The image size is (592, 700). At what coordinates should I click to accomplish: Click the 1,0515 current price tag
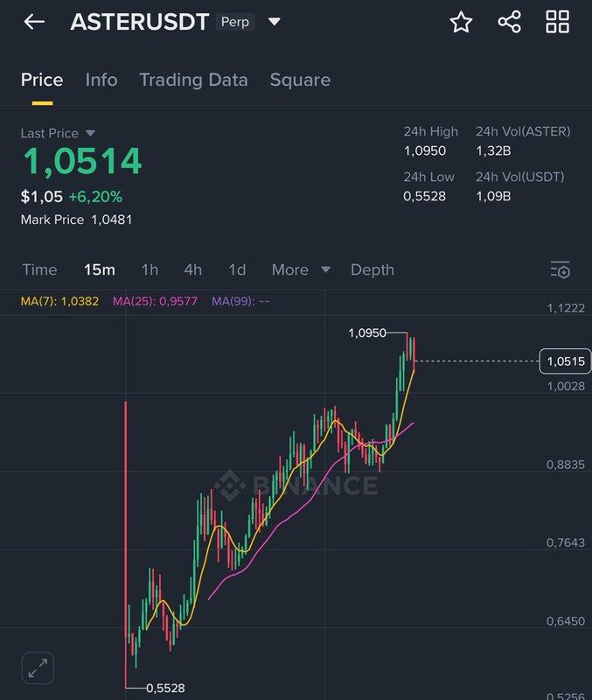pyautogui.click(x=565, y=361)
